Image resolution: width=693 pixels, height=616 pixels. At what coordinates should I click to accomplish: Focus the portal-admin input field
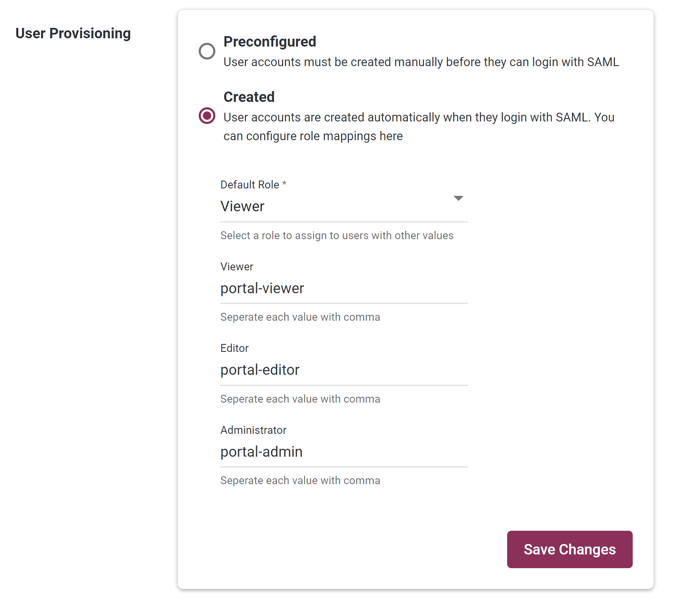pos(344,452)
